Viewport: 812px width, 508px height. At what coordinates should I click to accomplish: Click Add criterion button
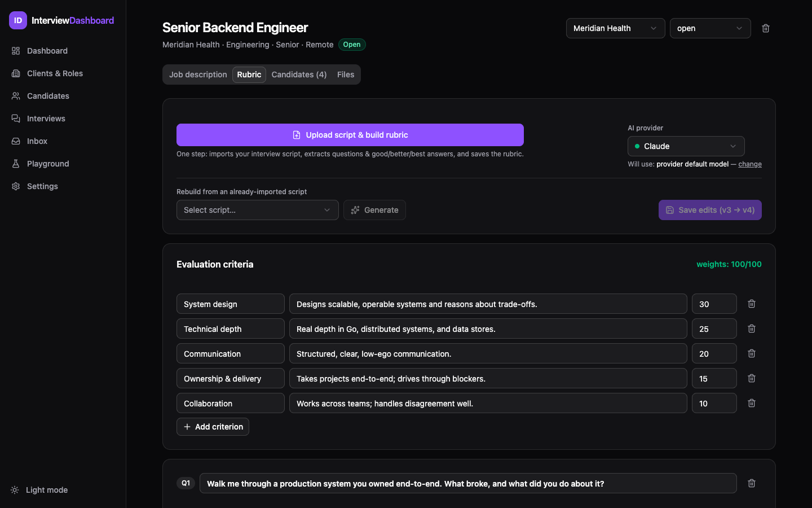point(213,427)
